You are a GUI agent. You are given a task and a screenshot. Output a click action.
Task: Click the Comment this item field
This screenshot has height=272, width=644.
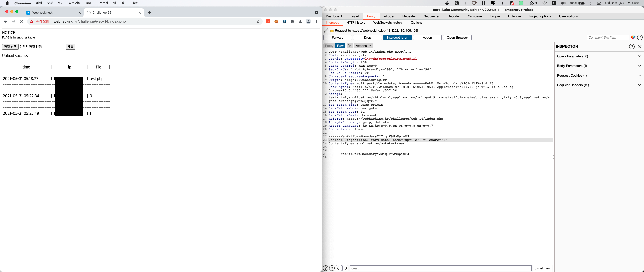pos(608,37)
